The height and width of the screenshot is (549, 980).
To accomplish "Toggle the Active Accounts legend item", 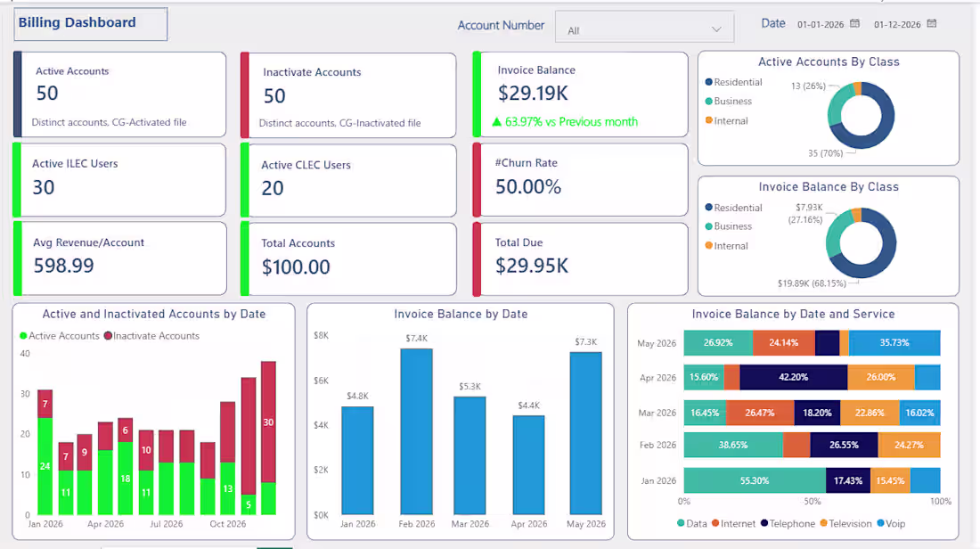I will (60, 336).
